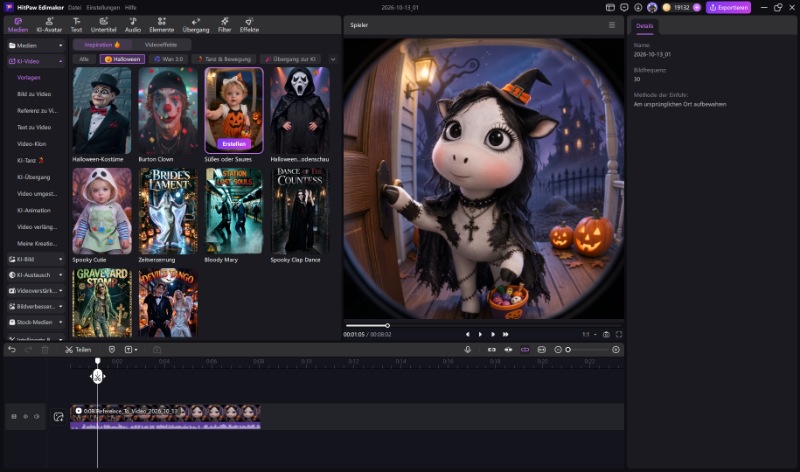Screen dimensions: 800x472
Task: Toggle track visibility eye on video track
Action: coord(26,417)
